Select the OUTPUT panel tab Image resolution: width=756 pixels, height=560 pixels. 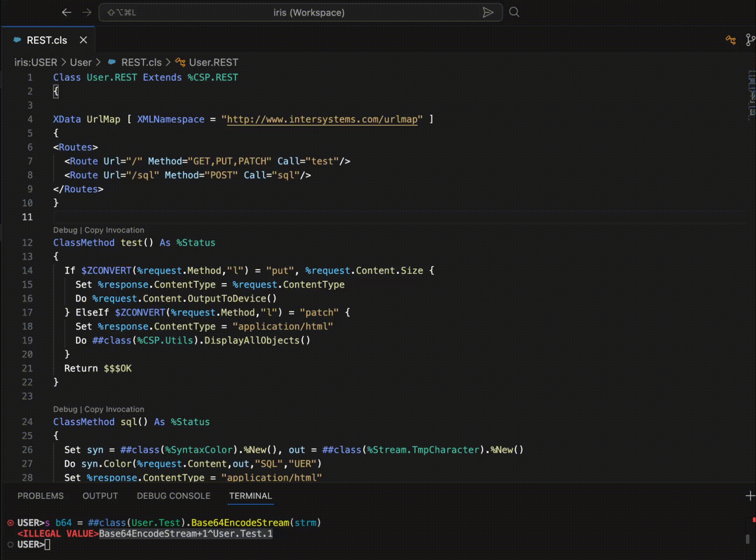tap(100, 496)
